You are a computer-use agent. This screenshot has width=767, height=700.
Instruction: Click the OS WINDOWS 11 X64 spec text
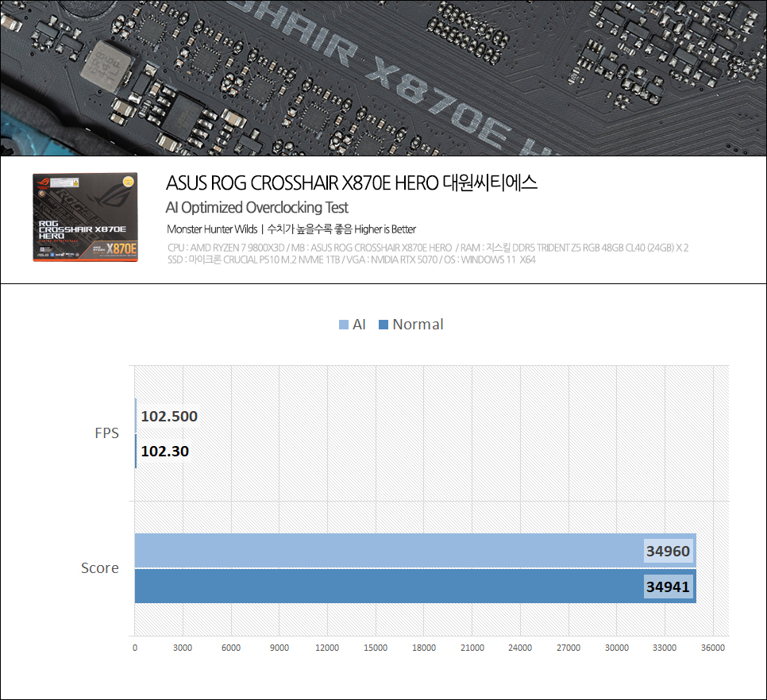tap(490, 260)
